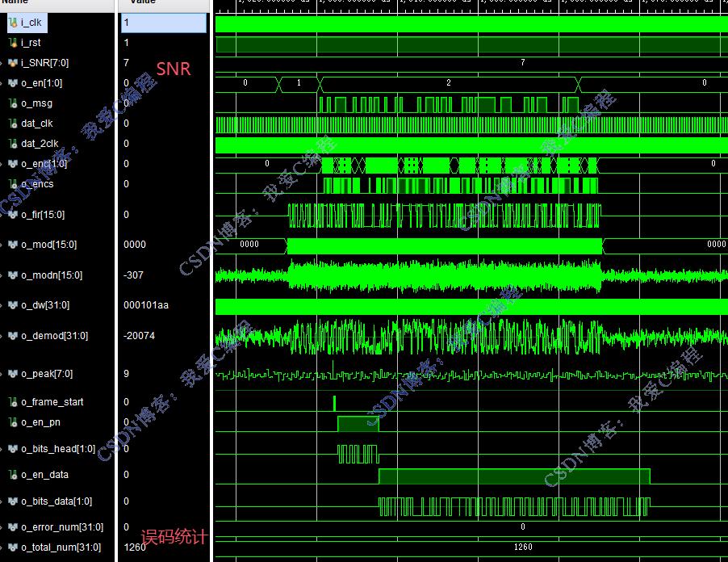Image resolution: width=728 pixels, height=562 pixels.
Task: Click the i_clk wire icon
Action: pyautogui.click(x=14, y=23)
